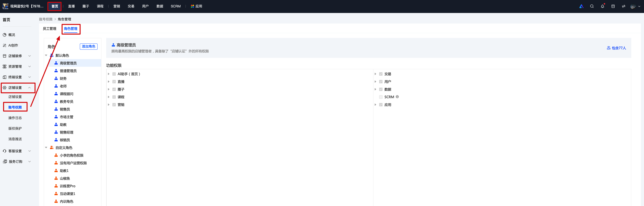Click the 资源管理 icon in sidebar
The image size is (644, 206).
5,66
